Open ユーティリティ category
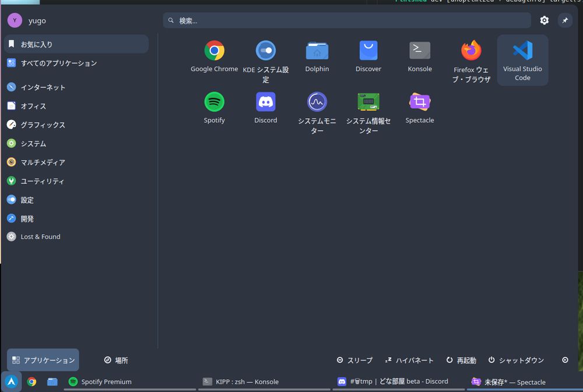 pos(76,181)
